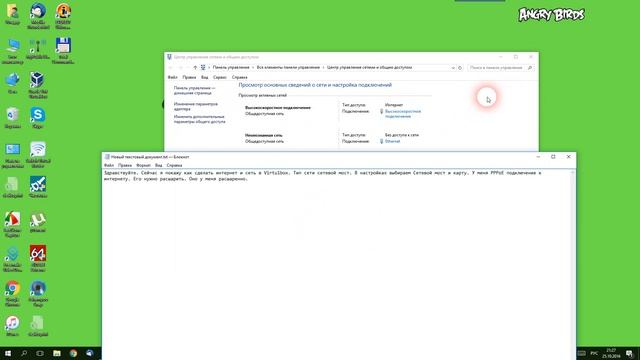This screenshot has width=640, height=360.
Task: Open the Google Chrome desktop shortcut
Action: (12, 293)
